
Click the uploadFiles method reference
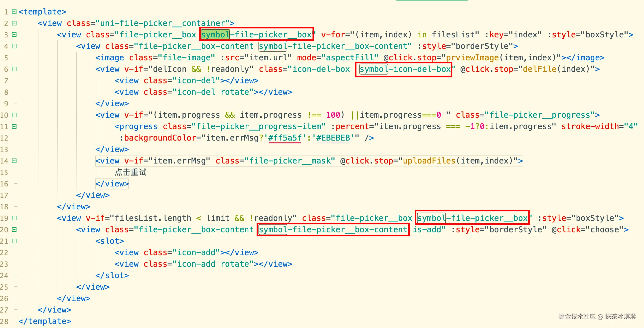click(x=429, y=161)
